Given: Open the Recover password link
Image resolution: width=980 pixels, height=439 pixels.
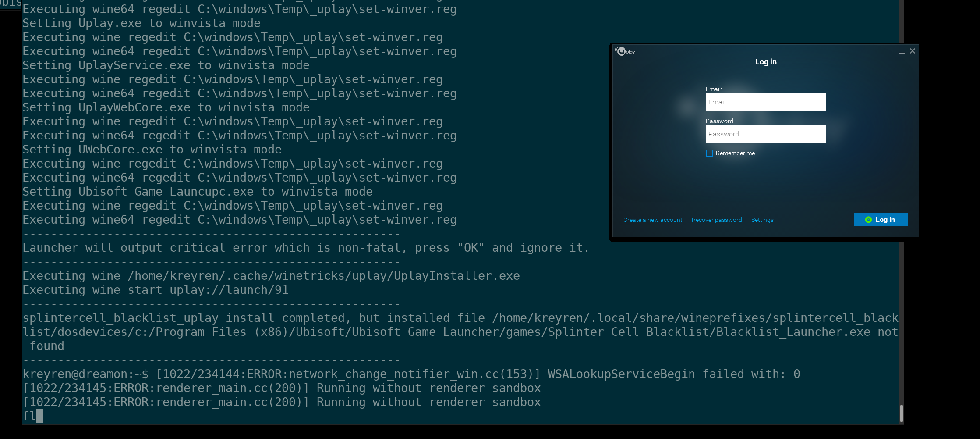Looking at the screenshot, I should 717,220.
